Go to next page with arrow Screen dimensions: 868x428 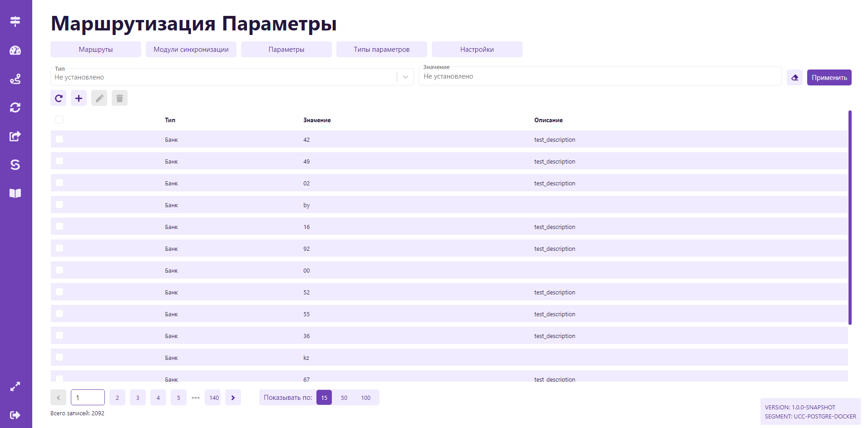(x=233, y=398)
